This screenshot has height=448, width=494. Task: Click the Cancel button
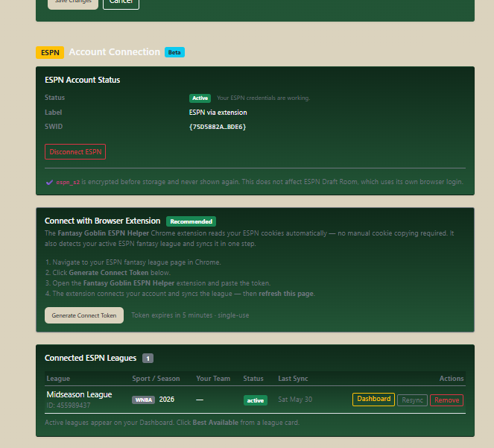point(121,2)
